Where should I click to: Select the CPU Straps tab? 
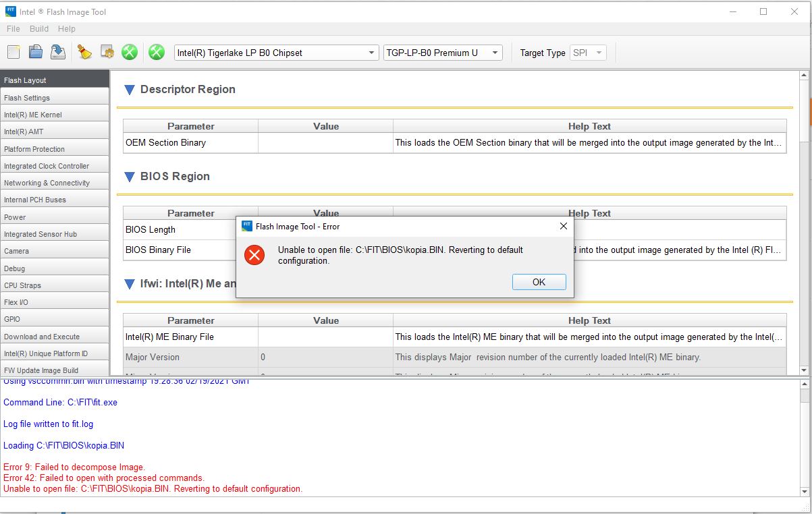click(x=54, y=285)
